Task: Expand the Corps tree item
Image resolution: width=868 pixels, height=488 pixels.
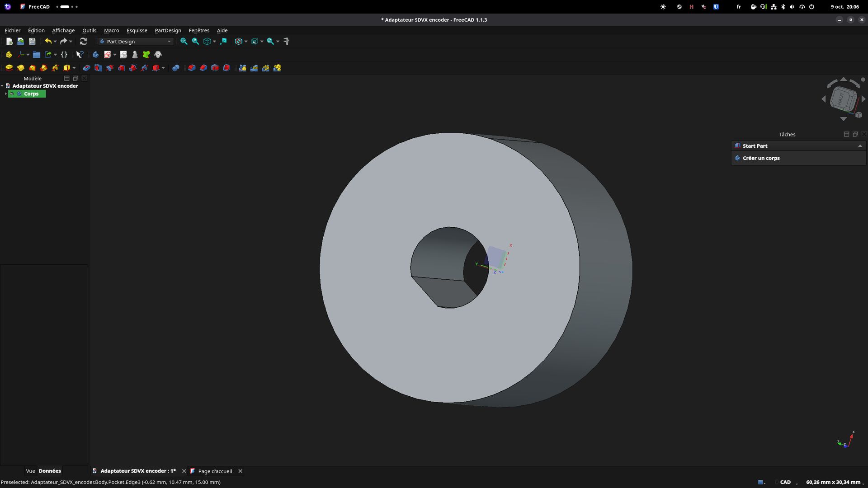Action: [x=6, y=94]
